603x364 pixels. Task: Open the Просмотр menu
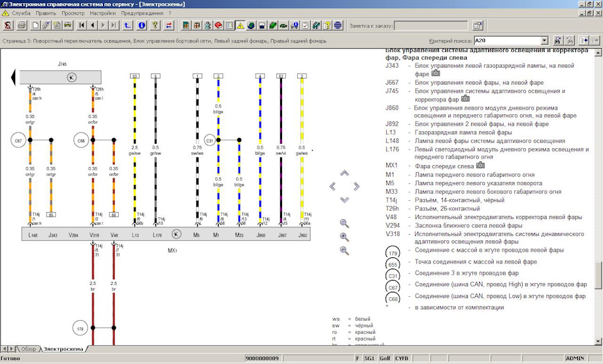tap(73, 13)
